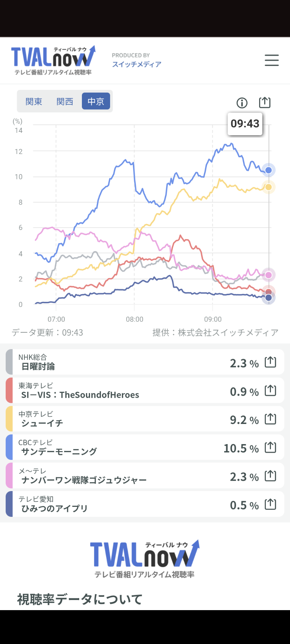Share the CBCテレビ サンデーモーニング rating
This screenshot has height=644, width=290.
tap(271, 447)
